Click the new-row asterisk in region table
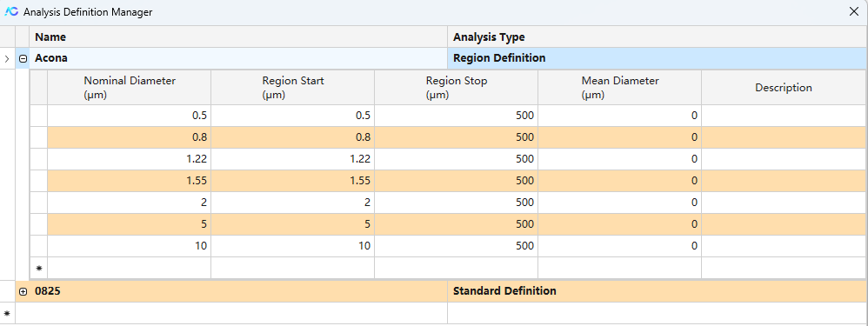 (39, 268)
